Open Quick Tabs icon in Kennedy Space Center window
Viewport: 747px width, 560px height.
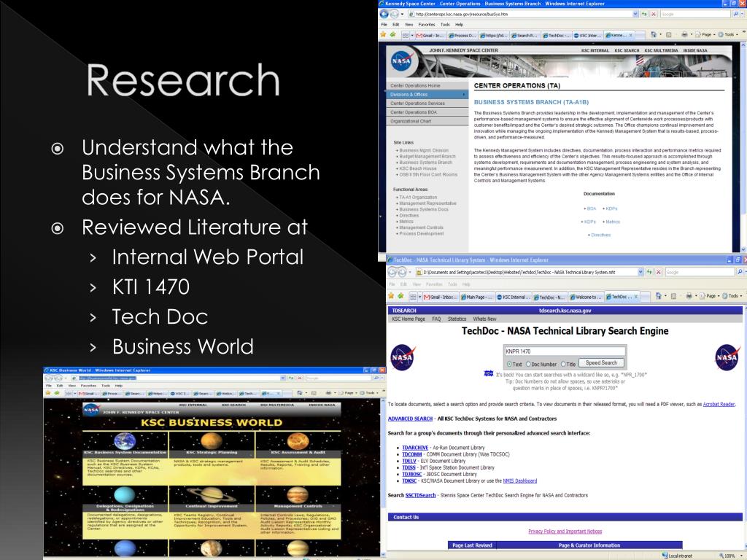point(406,35)
